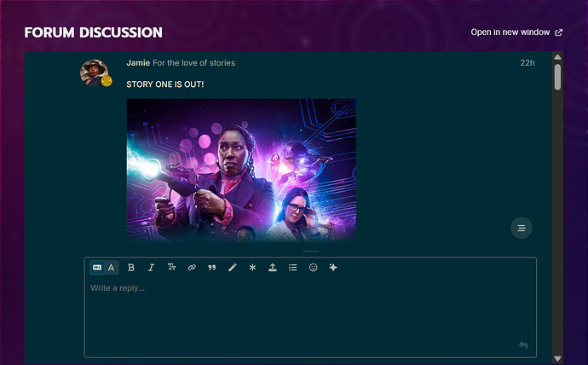Insert a blockquote with the quote icon
588x365 pixels.
[x=212, y=268]
